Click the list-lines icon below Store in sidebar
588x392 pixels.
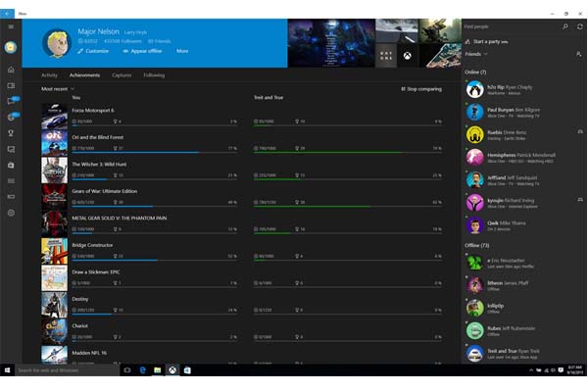11,180
